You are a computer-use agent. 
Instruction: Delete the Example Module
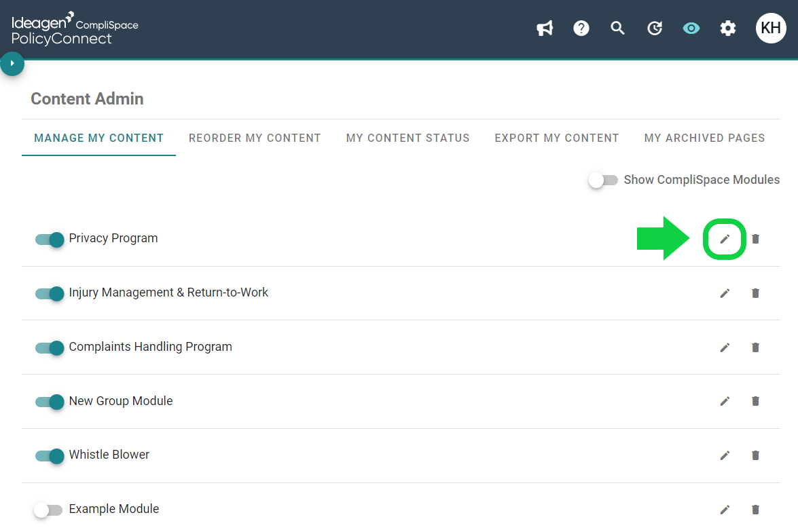click(755, 510)
